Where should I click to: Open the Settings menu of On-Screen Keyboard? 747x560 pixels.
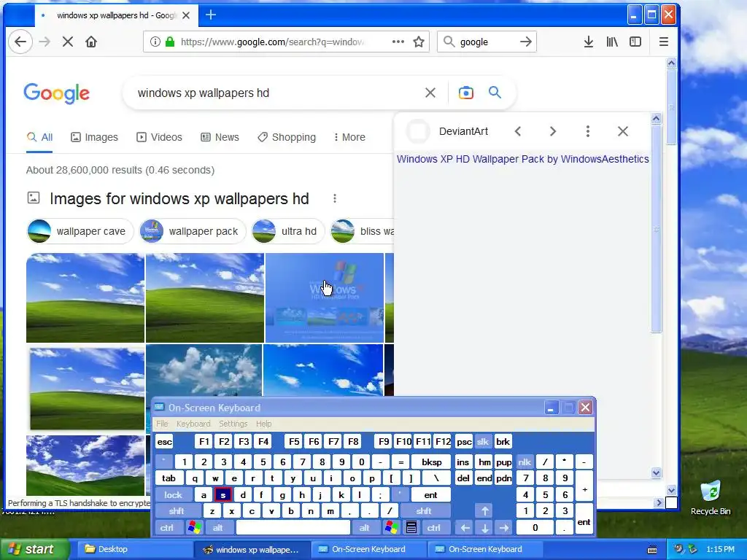point(233,424)
